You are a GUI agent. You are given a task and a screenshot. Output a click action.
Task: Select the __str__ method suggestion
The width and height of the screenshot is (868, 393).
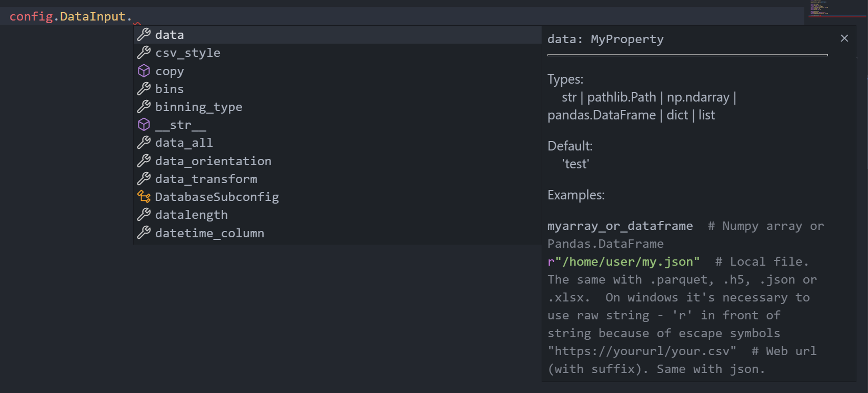tap(337, 125)
